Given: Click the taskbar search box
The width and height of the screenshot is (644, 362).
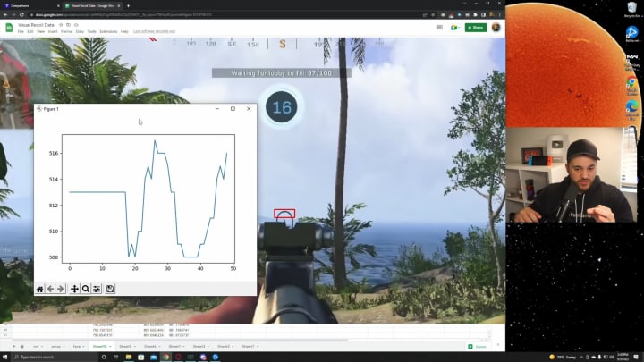Looking at the screenshot, I should click(x=55, y=357).
